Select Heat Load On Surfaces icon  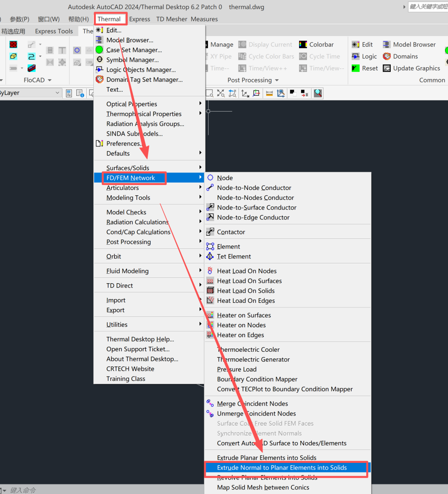coord(210,281)
